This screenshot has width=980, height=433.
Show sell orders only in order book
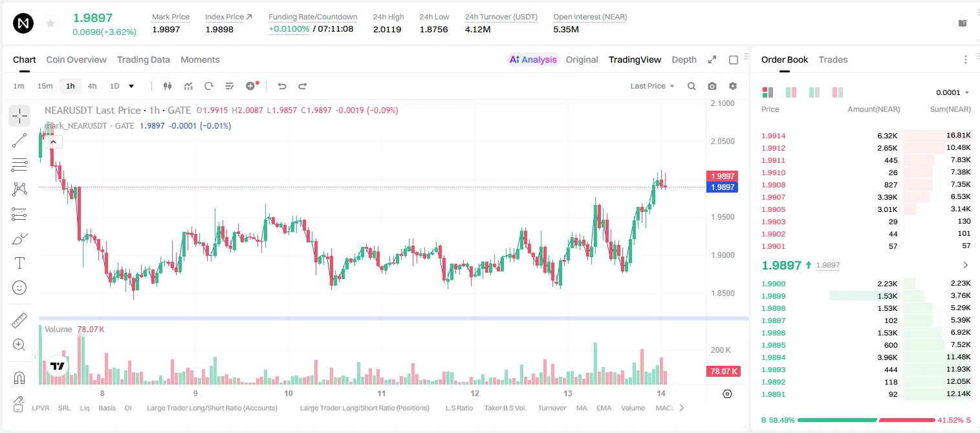click(838, 92)
